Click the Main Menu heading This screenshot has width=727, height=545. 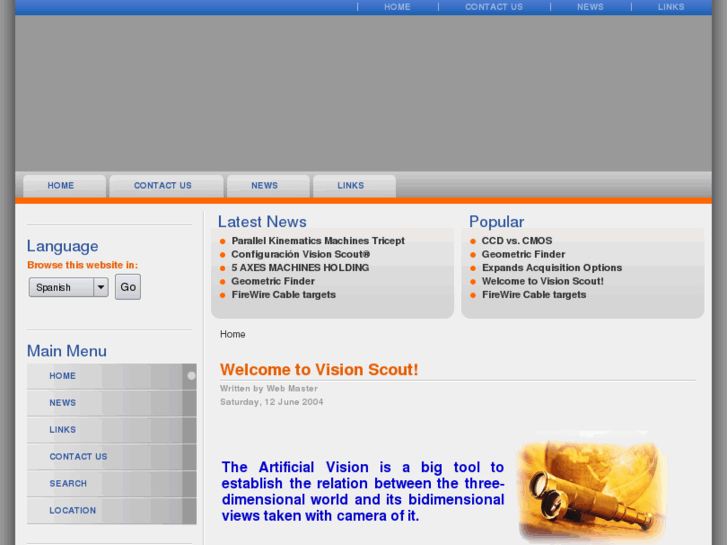[x=67, y=351]
